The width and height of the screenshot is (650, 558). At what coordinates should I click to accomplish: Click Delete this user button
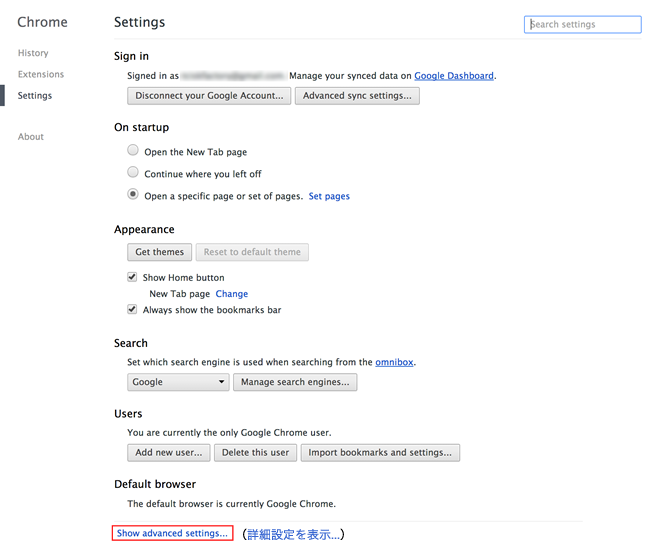coord(255,453)
